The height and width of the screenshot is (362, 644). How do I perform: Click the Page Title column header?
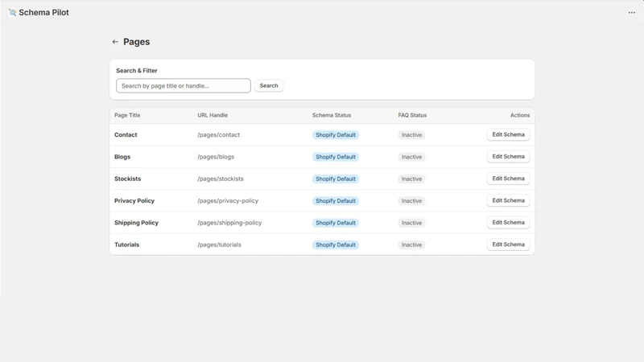tap(127, 115)
